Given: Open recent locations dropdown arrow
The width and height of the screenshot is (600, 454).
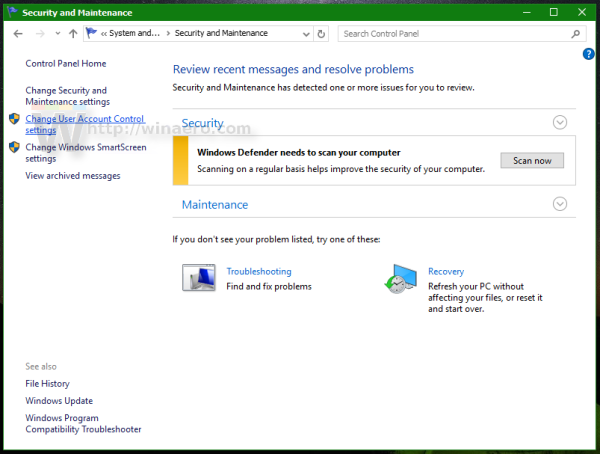Looking at the screenshot, I should pos(58,34).
